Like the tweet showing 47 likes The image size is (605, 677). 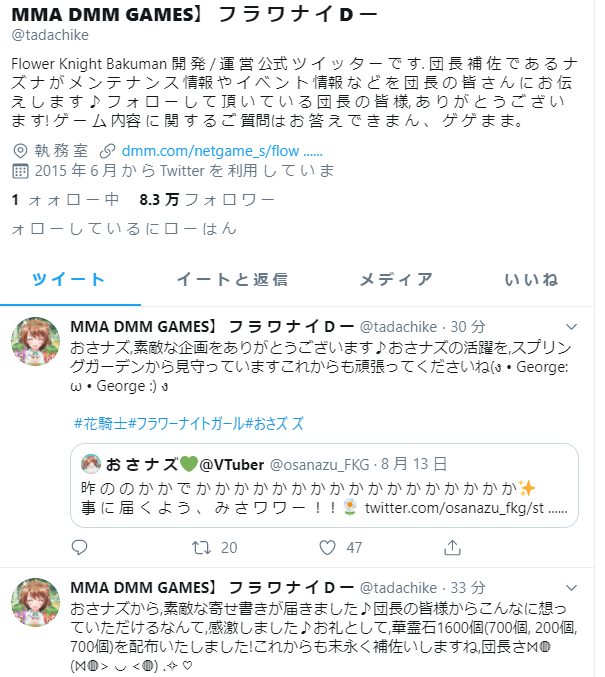click(327, 547)
